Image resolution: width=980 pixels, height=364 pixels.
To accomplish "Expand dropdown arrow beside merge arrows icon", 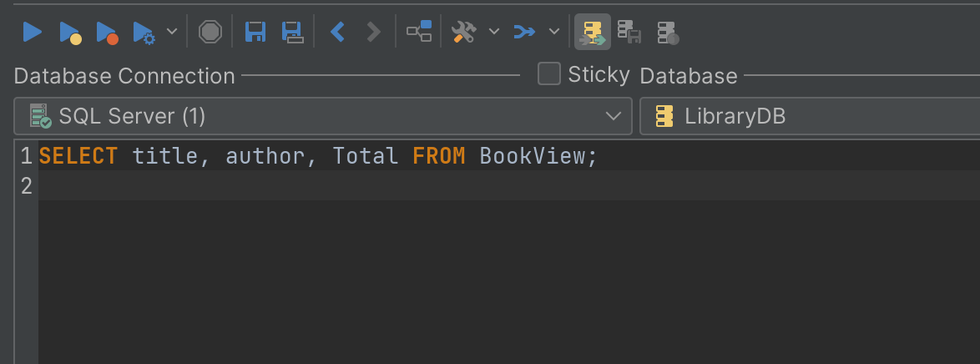I will click(x=553, y=31).
